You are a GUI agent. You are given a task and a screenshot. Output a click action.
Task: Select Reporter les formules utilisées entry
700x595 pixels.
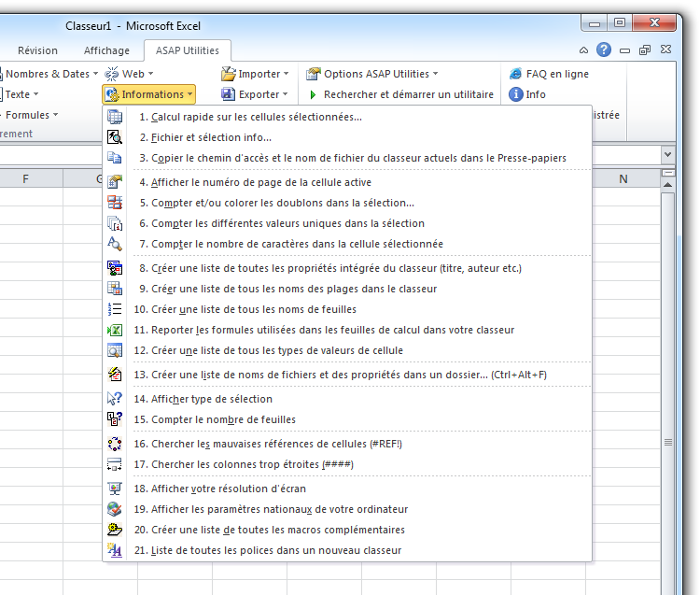pos(347,330)
